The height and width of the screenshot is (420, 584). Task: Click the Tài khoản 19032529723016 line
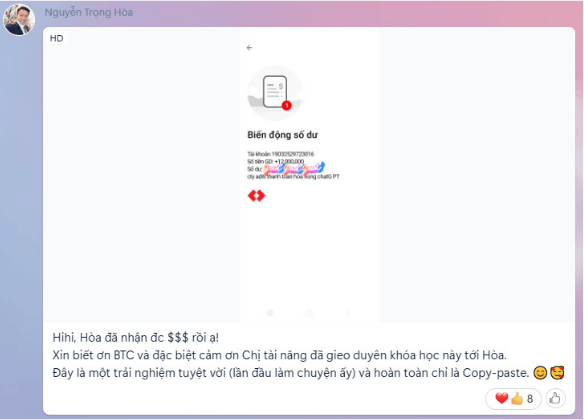[280, 154]
